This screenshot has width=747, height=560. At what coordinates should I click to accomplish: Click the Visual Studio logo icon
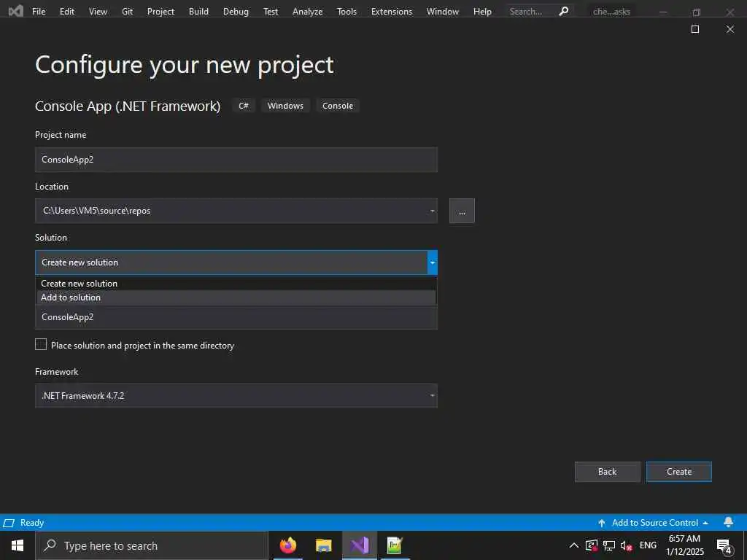tap(16, 11)
